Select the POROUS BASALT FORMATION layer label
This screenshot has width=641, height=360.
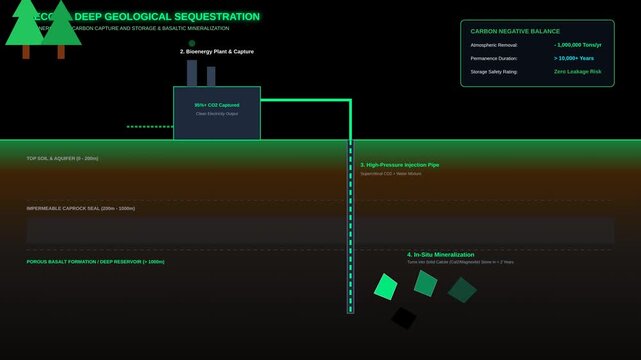coord(95,262)
